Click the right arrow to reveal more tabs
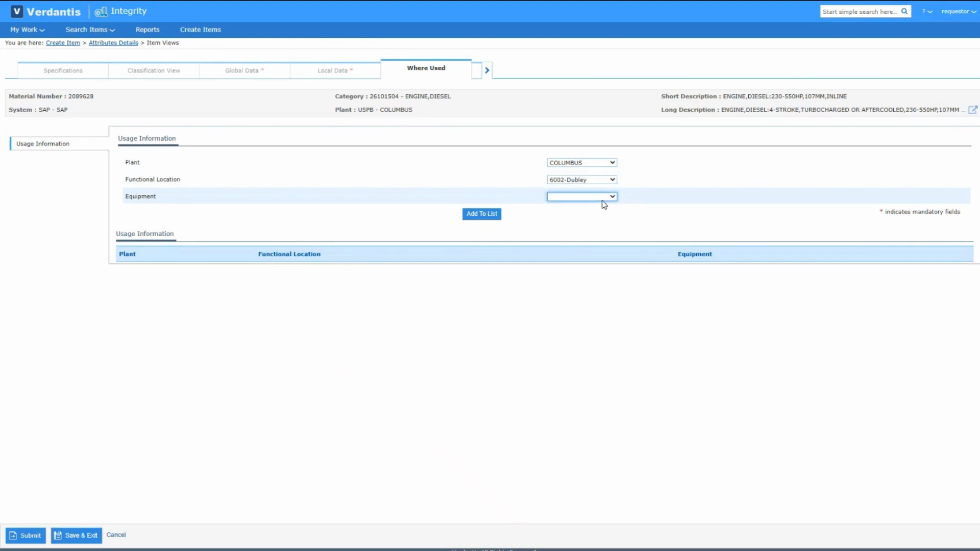The image size is (980, 551). [x=486, y=70]
